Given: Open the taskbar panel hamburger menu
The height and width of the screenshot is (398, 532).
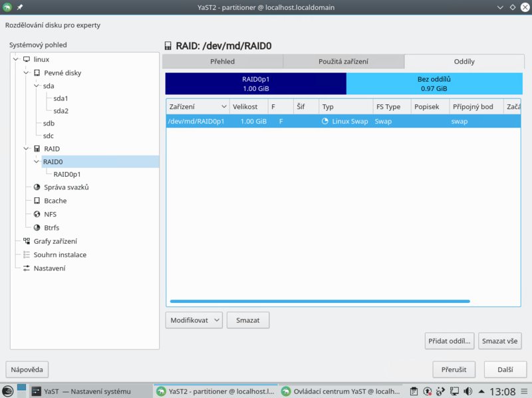Looking at the screenshot, I should 525,391.
